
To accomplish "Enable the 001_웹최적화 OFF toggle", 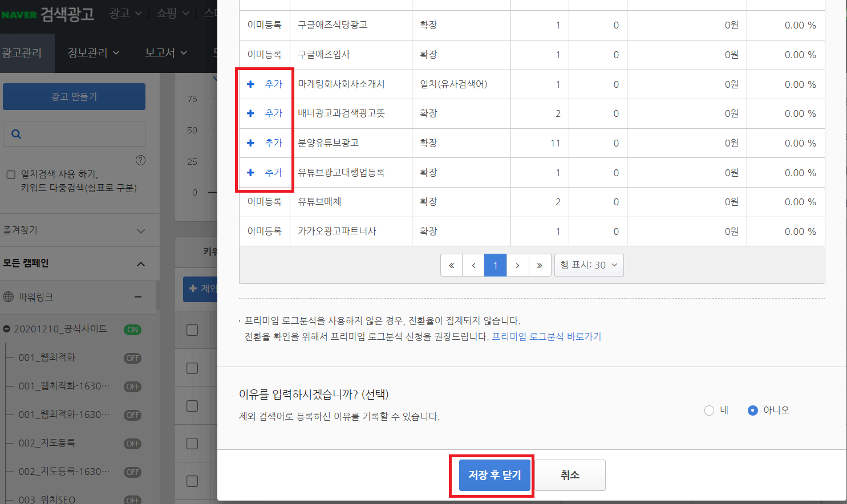I will tap(132, 357).
